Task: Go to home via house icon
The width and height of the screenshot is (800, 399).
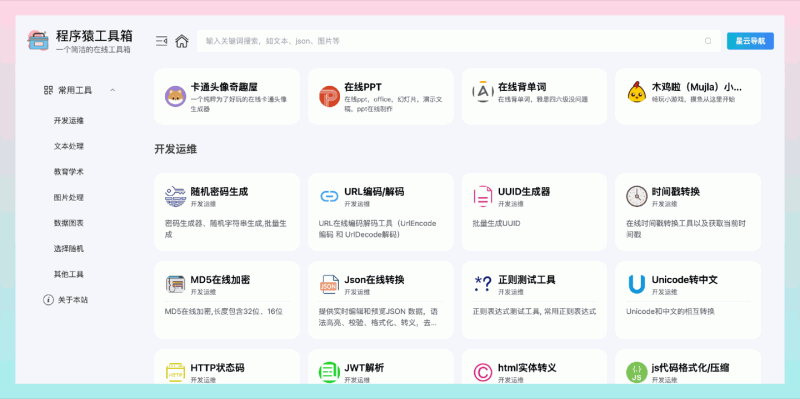Action: (x=182, y=41)
